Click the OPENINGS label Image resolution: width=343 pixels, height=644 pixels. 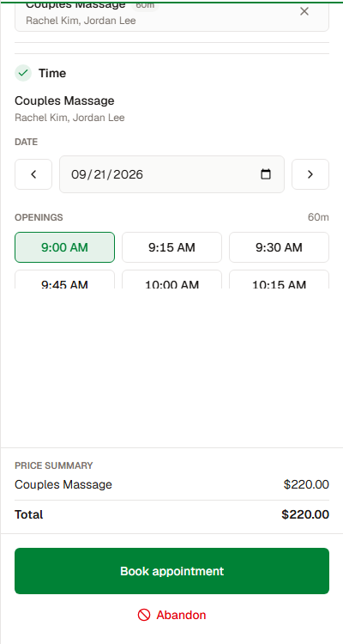[39, 217]
